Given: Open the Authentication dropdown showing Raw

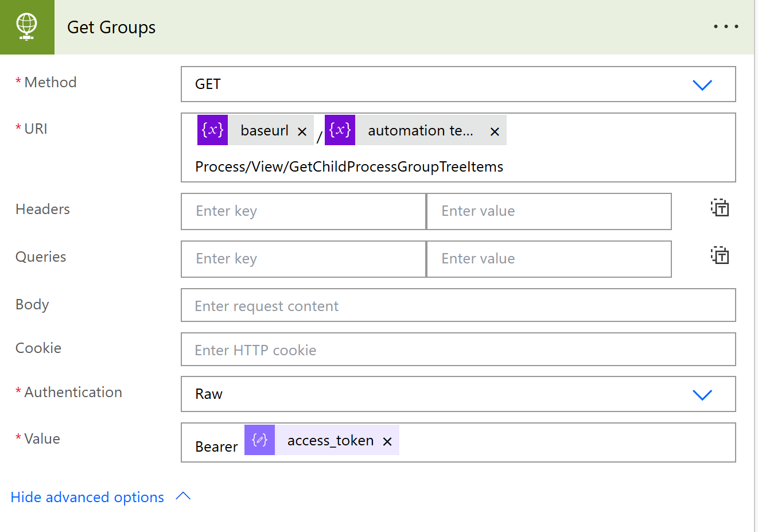Looking at the screenshot, I should [x=702, y=394].
